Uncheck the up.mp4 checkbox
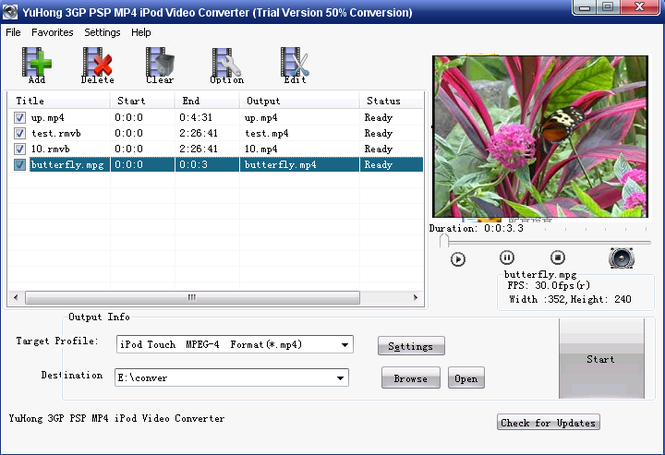The image size is (665, 455). click(20, 117)
